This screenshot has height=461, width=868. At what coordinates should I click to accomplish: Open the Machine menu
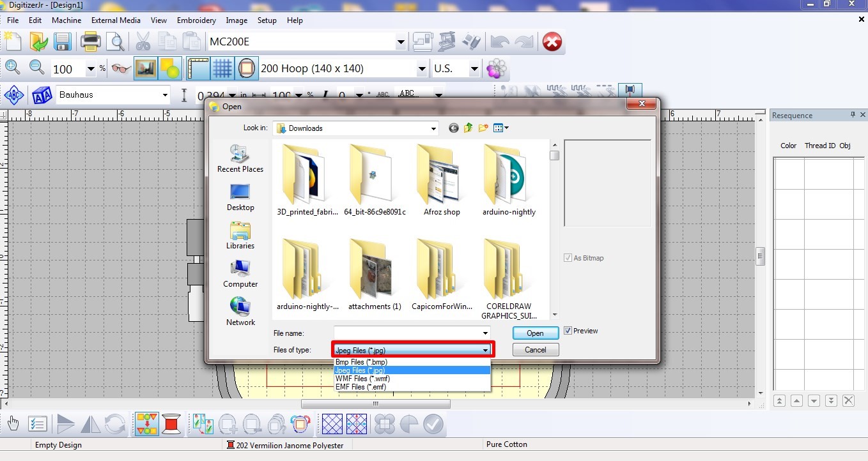click(66, 20)
